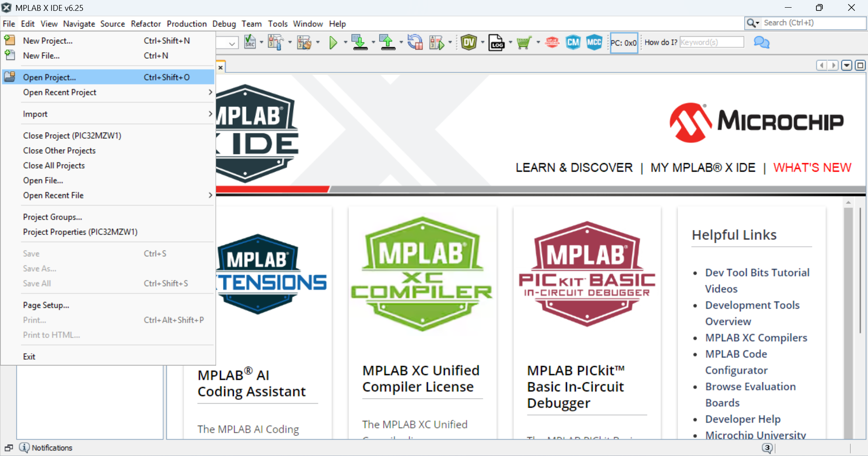Screen dimensions: 868x456
Task: Open the WHAT'S NEW tab
Action: (812, 168)
